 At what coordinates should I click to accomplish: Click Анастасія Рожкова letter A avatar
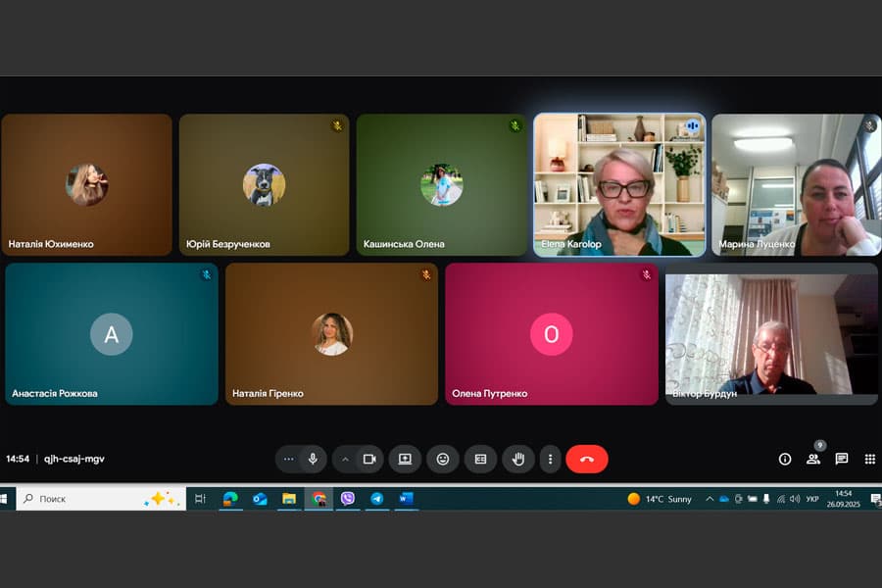click(112, 334)
